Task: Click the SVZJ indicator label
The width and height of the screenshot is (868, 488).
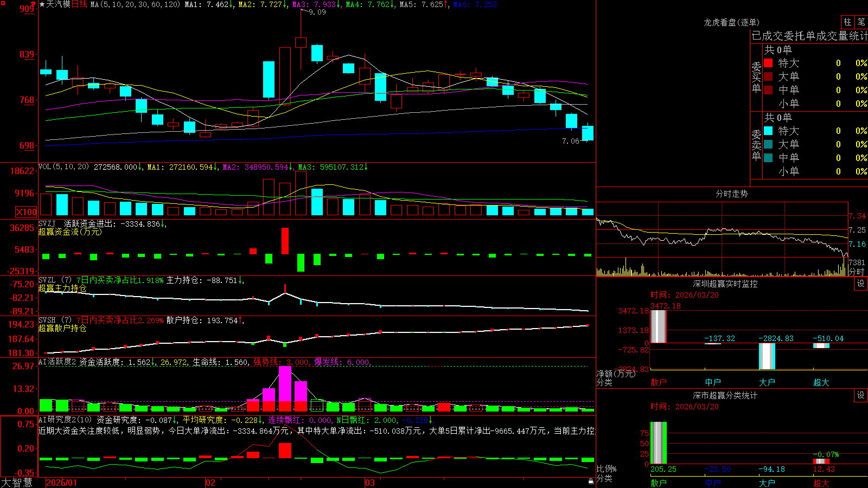Action: click(x=47, y=223)
